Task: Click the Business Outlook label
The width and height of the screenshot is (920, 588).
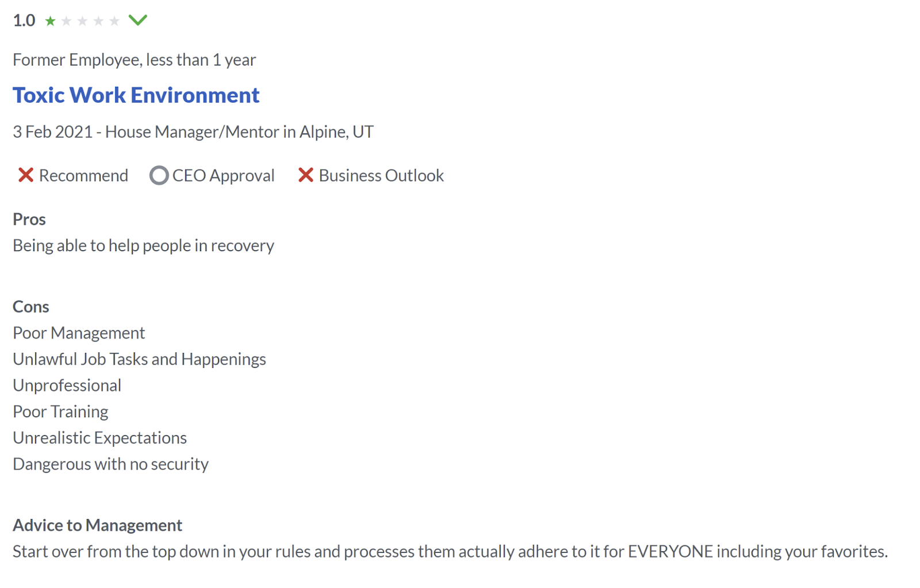Action: [381, 175]
